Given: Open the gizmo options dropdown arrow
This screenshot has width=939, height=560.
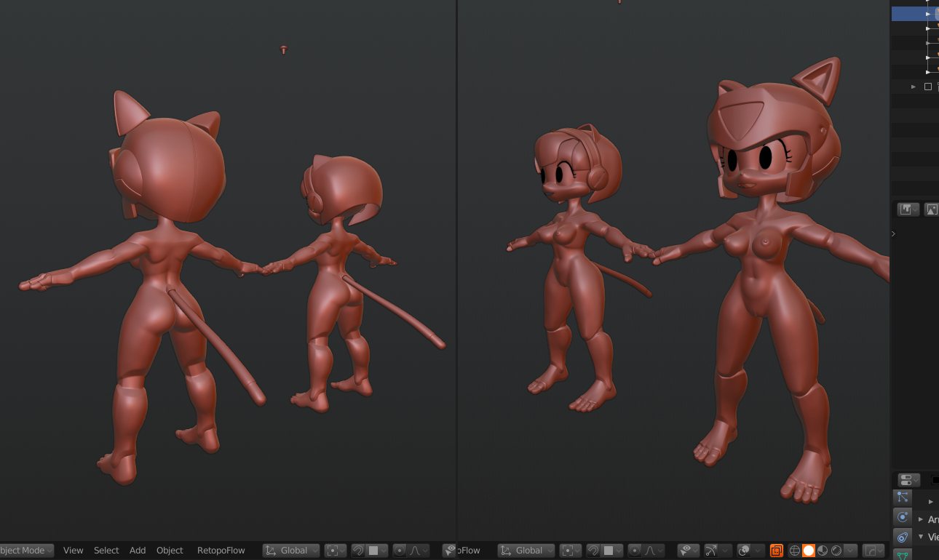Looking at the screenshot, I should (x=726, y=551).
